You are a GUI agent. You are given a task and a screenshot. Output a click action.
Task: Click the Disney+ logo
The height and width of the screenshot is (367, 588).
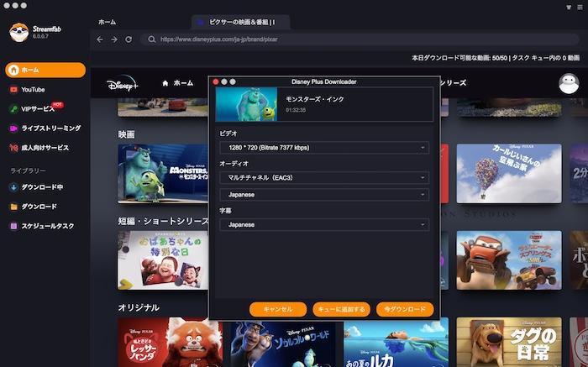[x=123, y=83]
